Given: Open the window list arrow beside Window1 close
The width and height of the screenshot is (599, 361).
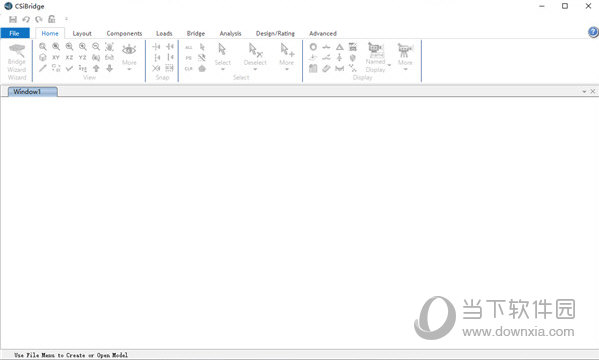Looking at the screenshot, I should [584, 92].
